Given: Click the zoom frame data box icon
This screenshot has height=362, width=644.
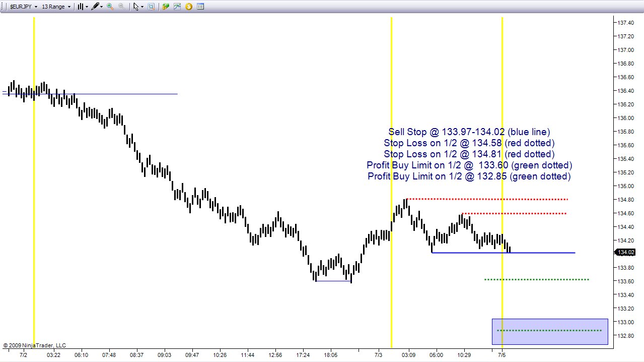Looking at the screenshot, I should pos(151,7).
